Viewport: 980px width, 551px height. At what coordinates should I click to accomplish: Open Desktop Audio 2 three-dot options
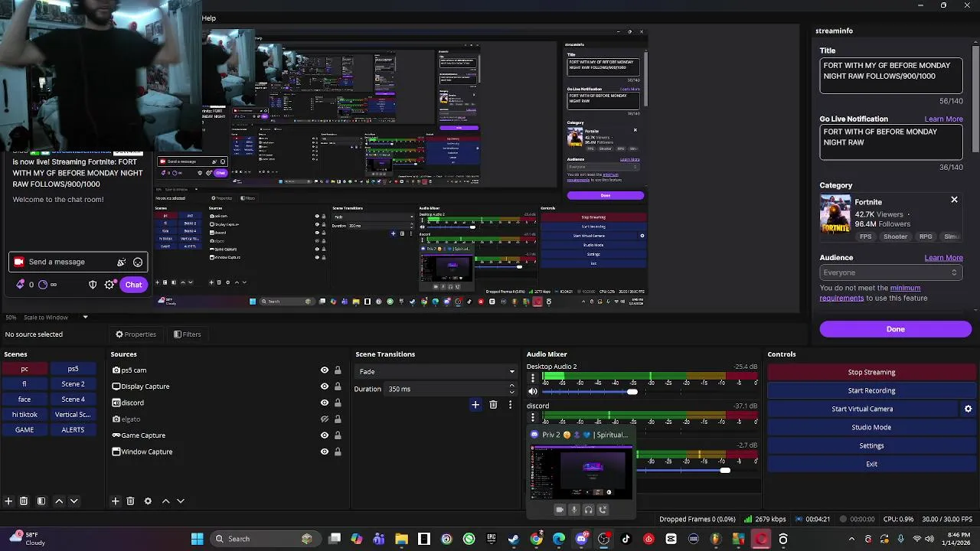tap(533, 378)
